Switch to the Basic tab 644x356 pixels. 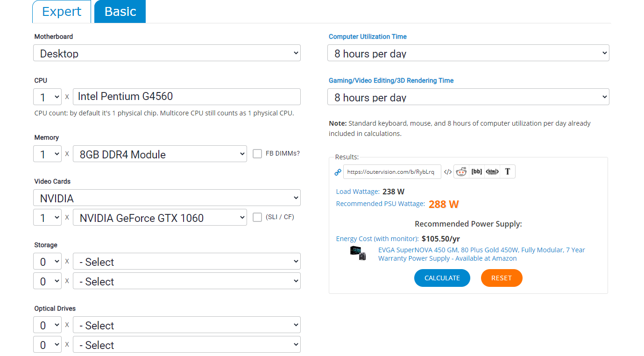[x=120, y=11]
